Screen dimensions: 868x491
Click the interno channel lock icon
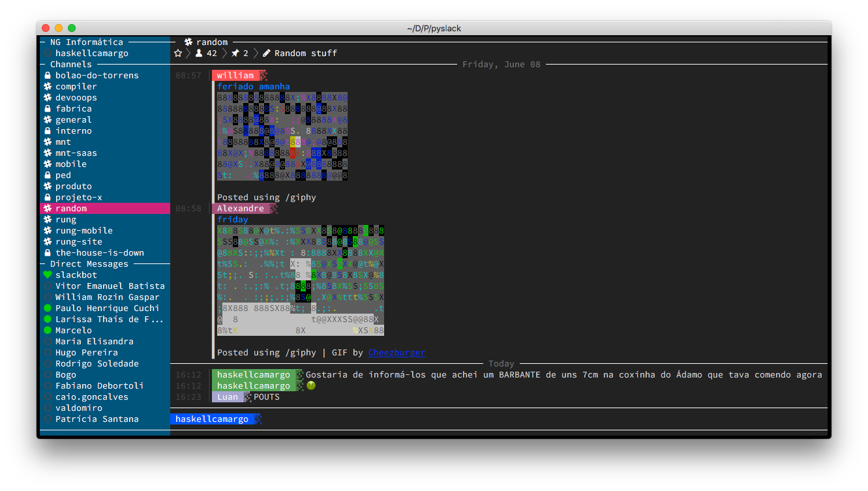pos(48,131)
